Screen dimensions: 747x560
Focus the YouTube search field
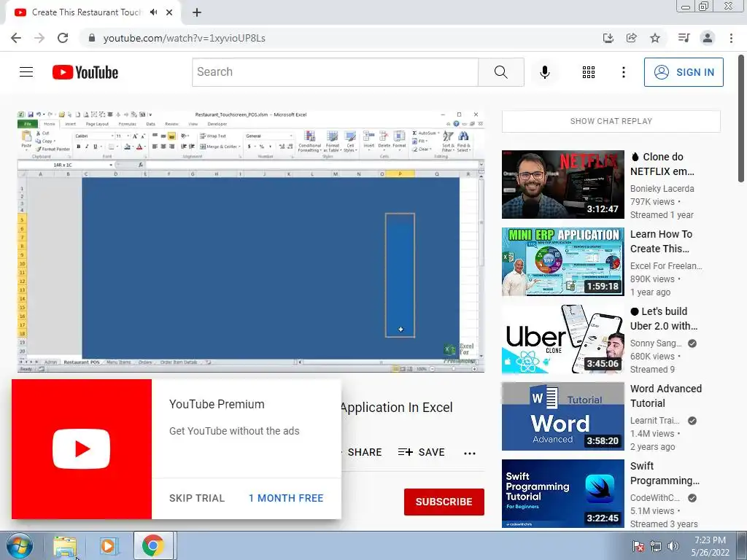tap(336, 72)
